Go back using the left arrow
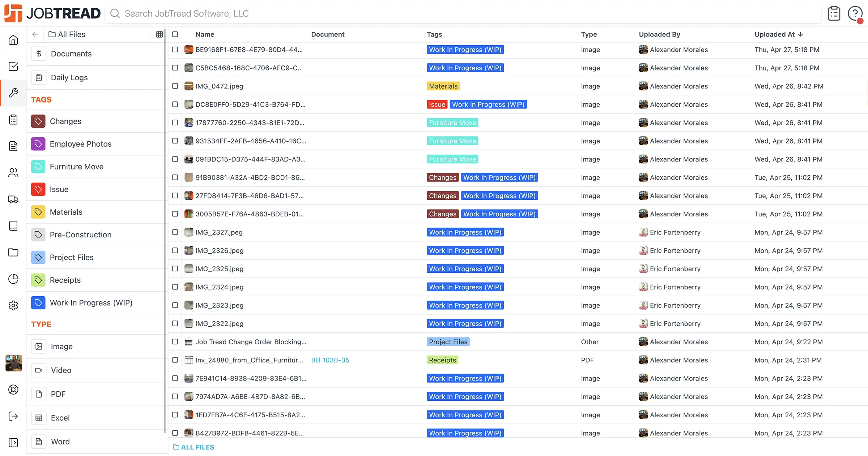Screen dimensions: 868x456 click(35, 34)
